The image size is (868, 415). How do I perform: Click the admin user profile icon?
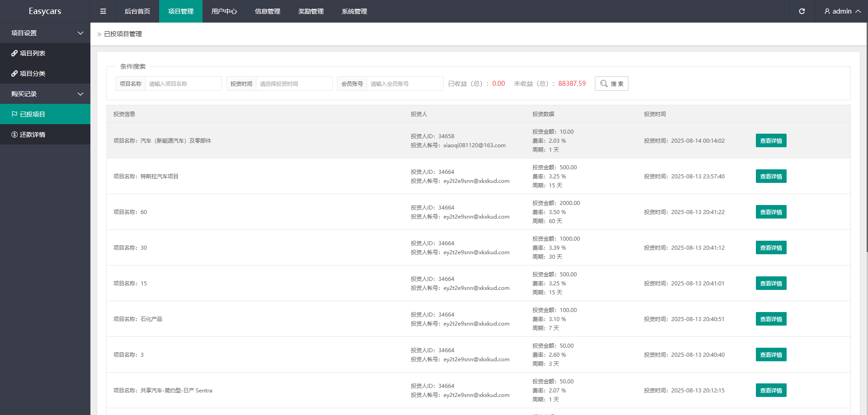[x=827, y=11]
